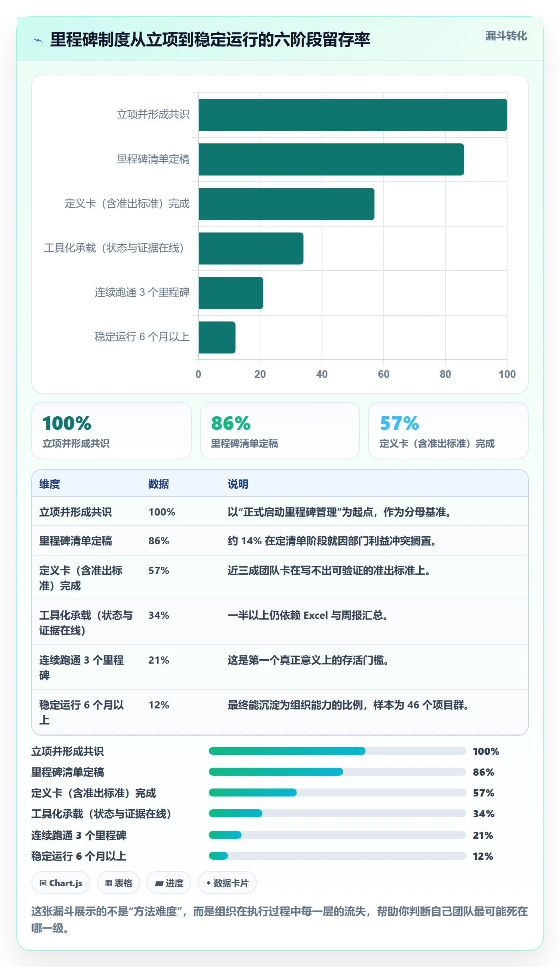Select the 21% cell in the table
560x967 pixels.
pos(159,660)
